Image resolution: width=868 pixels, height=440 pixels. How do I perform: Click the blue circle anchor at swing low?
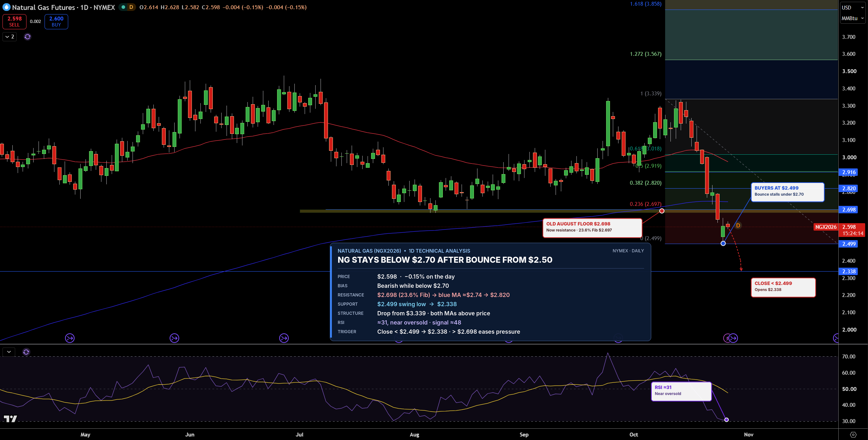tap(723, 243)
